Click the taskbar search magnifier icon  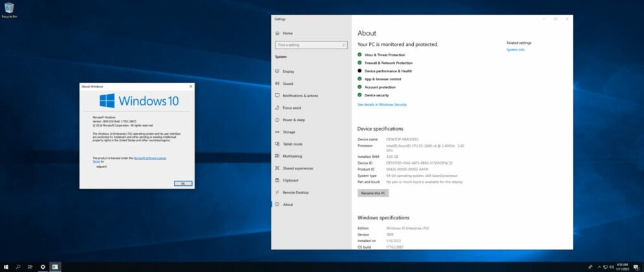coord(18,267)
